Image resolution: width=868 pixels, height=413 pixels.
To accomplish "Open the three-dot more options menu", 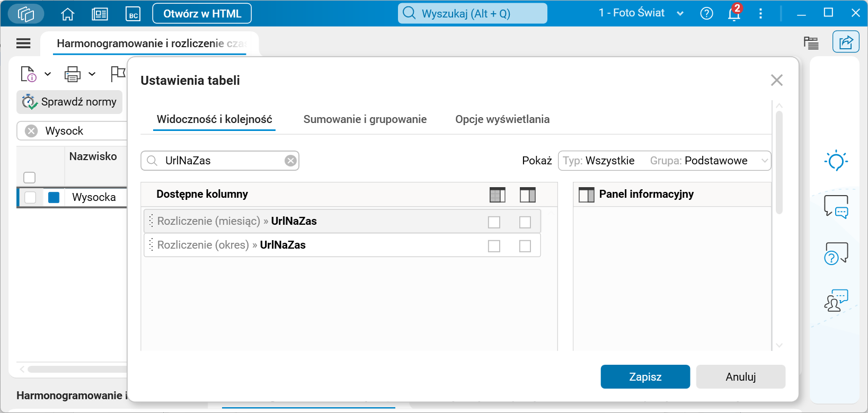I will [760, 13].
